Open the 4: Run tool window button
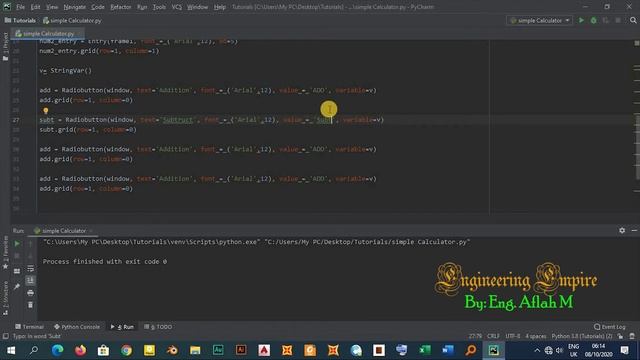640x360 pixels. pyautogui.click(x=122, y=327)
